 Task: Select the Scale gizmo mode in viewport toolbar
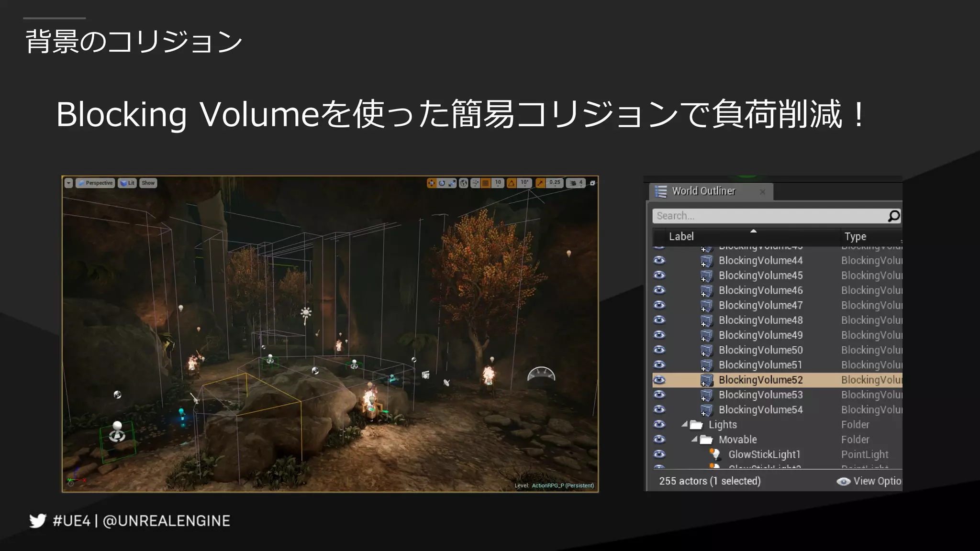pyautogui.click(x=452, y=183)
